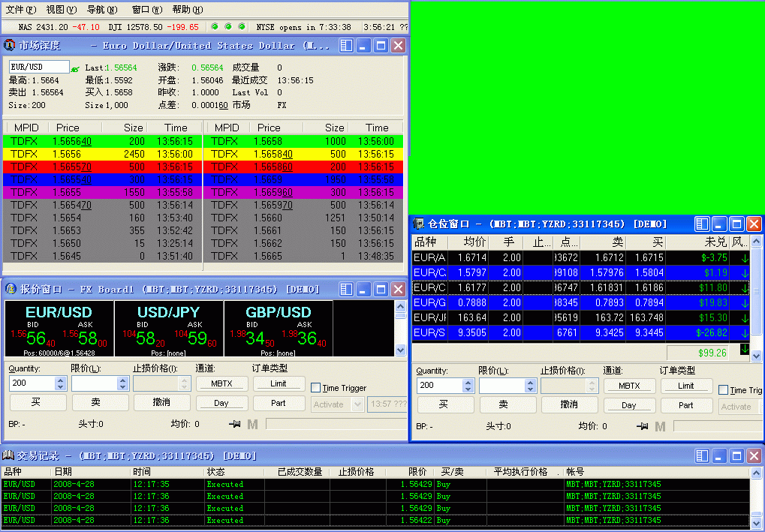Click 限价 stepper arrows in 报价窗口
765x532 pixels.
coord(122,383)
